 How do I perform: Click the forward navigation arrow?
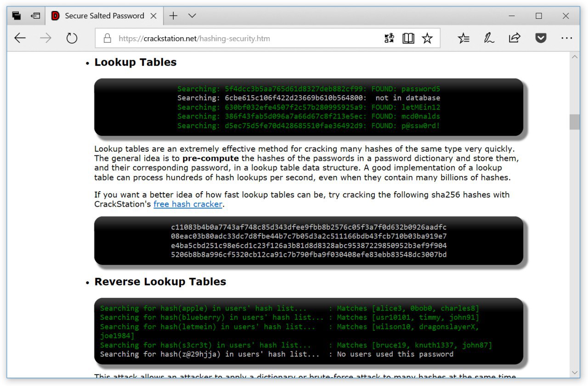[x=46, y=38]
